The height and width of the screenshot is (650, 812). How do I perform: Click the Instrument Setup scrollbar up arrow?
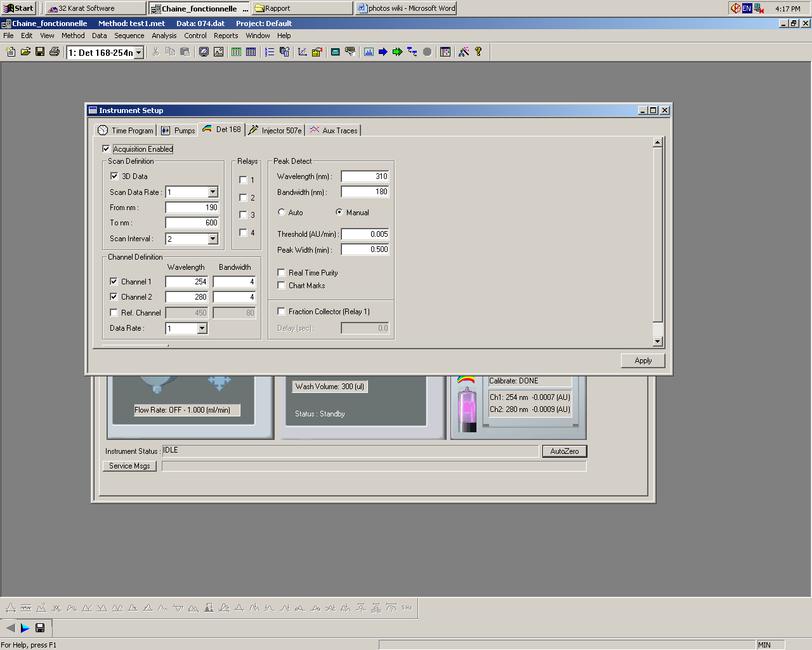658,142
